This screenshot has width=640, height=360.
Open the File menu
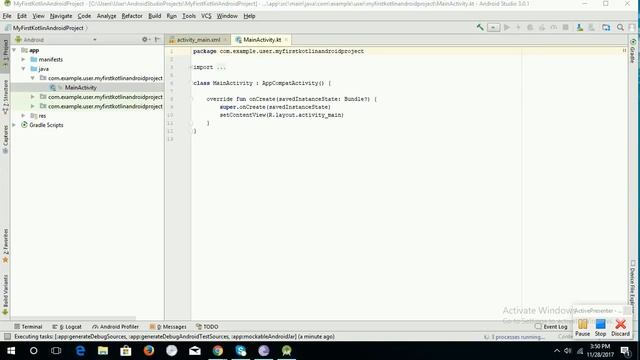(x=7, y=16)
